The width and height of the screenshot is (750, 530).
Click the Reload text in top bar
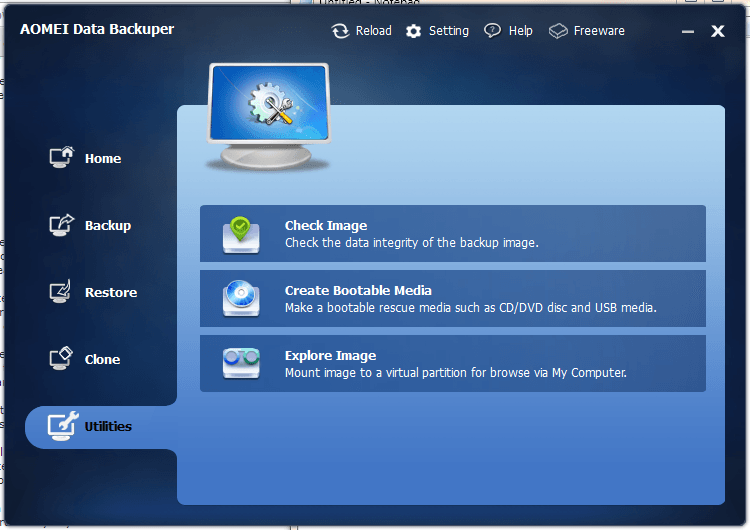tap(374, 31)
